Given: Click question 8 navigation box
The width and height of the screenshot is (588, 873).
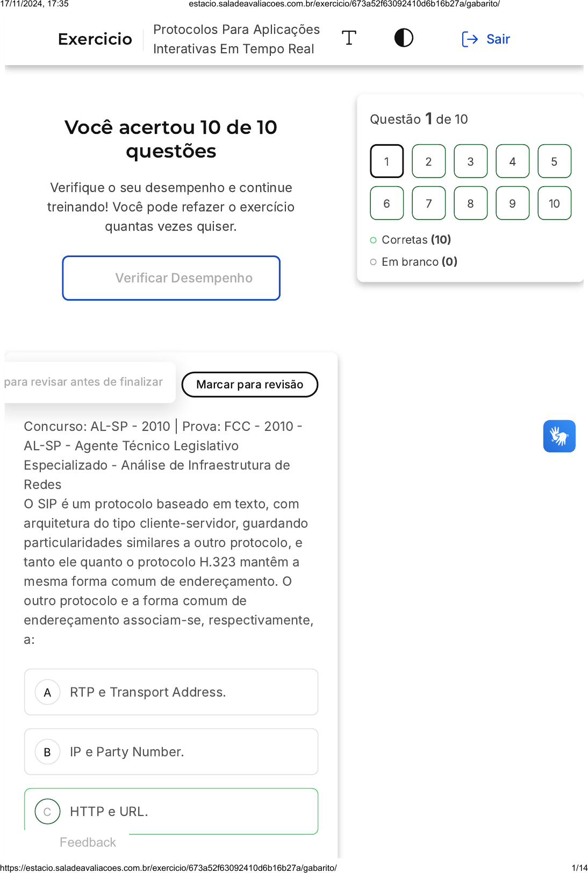Looking at the screenshot, I should [x=470, y=203].
